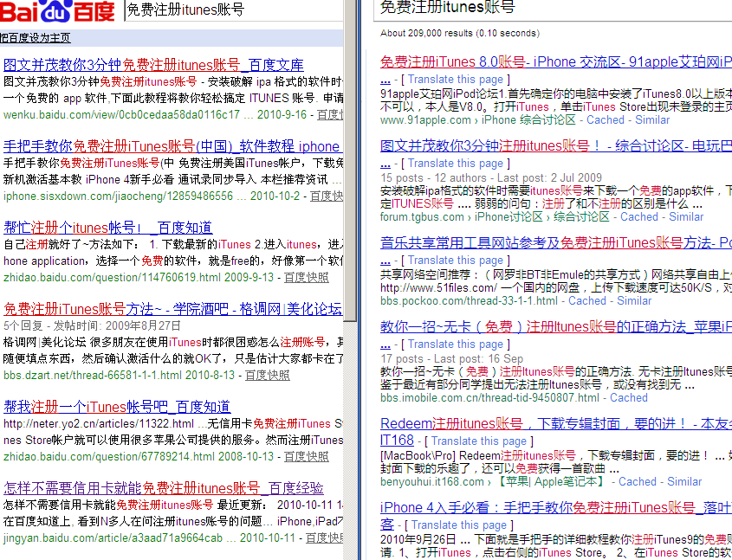Viewport: 732px width, 560px height.
Task: Open Baidu result 帮忙注册个itunes帐号！_百度知道
Action: click(107, 228)
